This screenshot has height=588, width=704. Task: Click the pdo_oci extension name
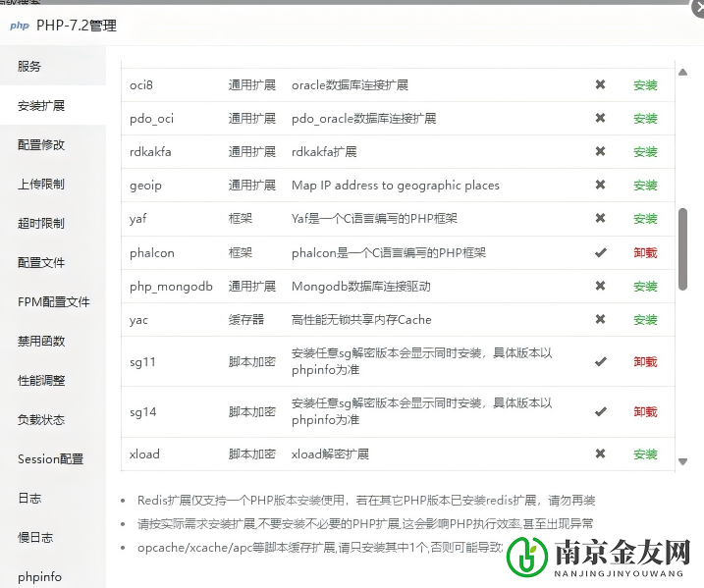pos(151,119)
